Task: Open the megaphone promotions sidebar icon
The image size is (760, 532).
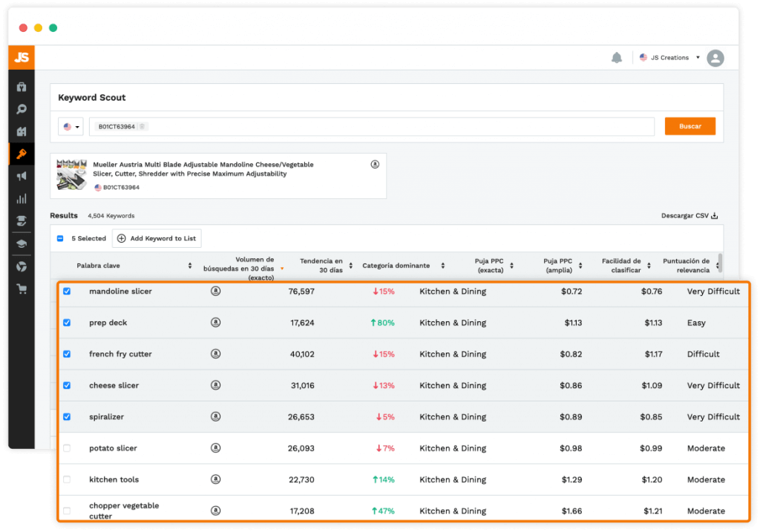Action: [22, 177]
